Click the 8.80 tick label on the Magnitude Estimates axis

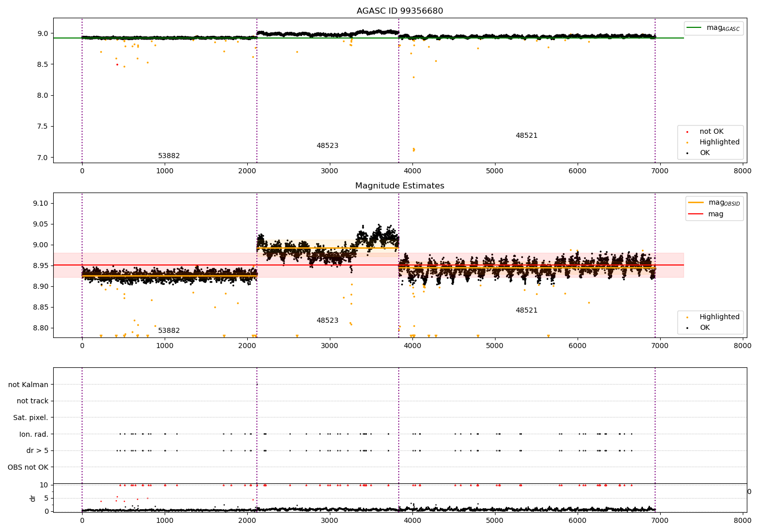[x=41, y=328]
